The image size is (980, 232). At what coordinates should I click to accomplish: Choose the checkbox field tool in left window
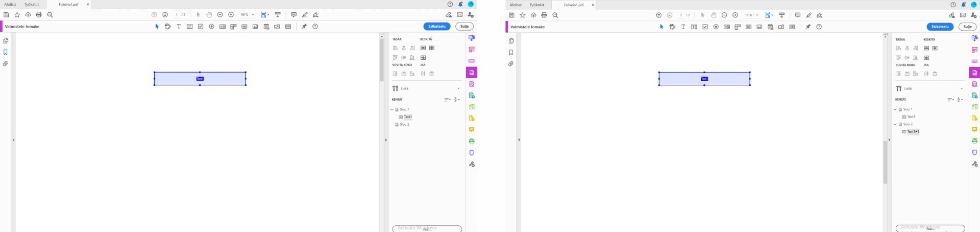pyautogui.click(x=201, y=27)
